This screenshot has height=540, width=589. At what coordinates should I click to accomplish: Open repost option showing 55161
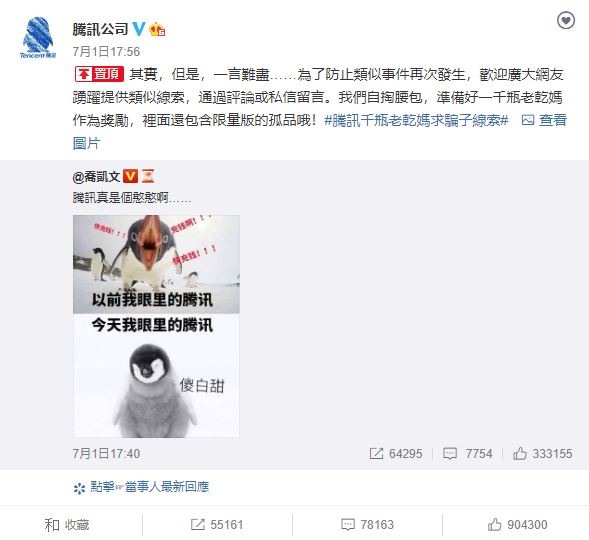tap(217, 525)
